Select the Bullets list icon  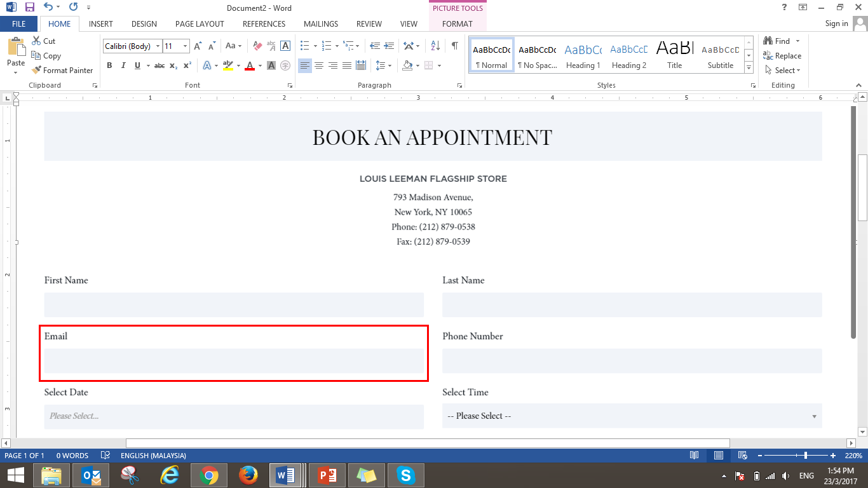click(x=304, y=46)
